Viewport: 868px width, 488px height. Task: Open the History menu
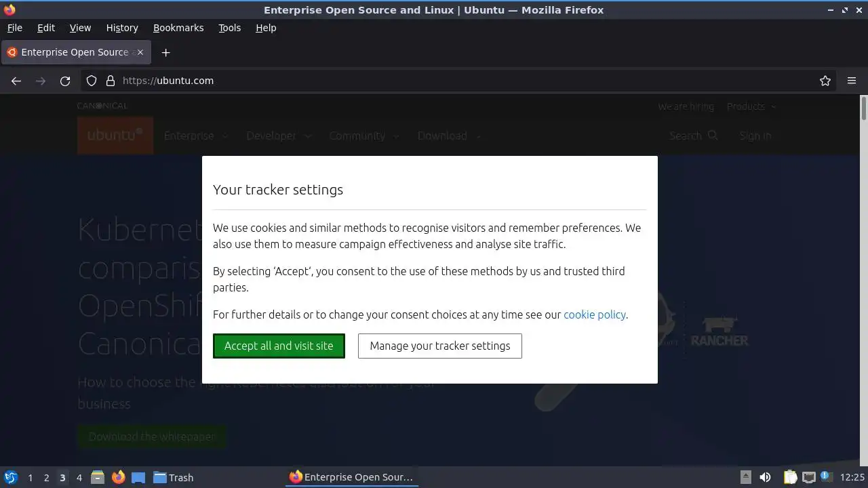click(x=122, y=28)
